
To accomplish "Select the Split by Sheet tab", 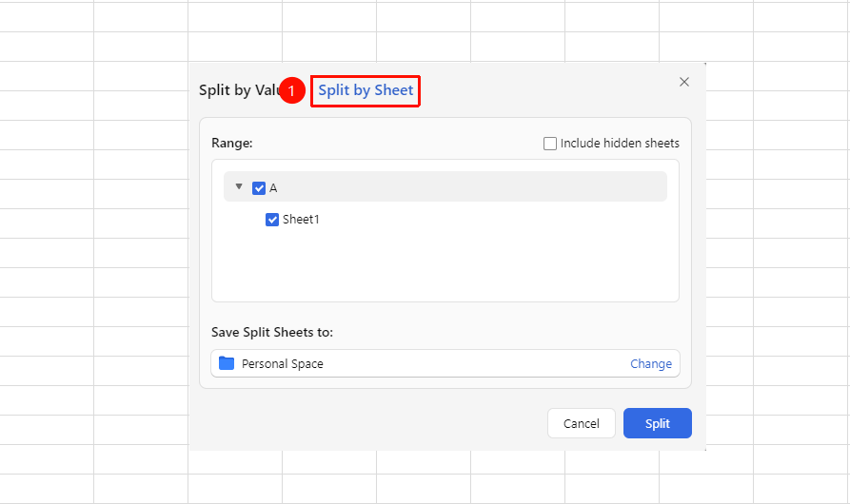I will tap(366, 90).
